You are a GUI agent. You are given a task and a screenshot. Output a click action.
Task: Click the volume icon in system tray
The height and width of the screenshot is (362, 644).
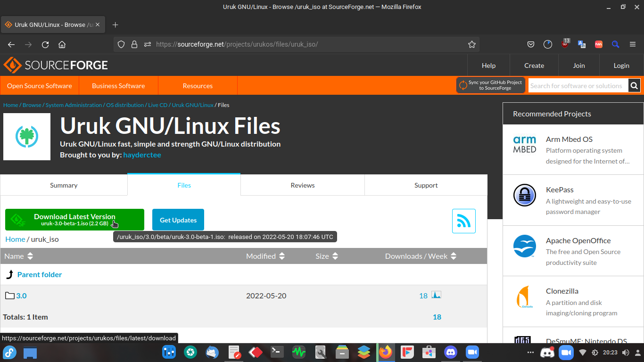coord(626,353)
